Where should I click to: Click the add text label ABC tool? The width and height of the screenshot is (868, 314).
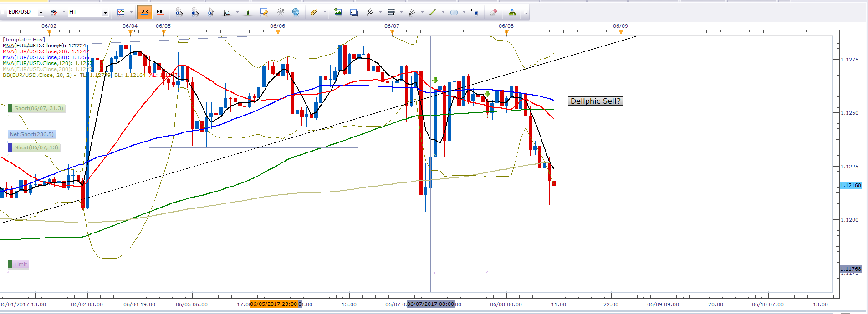click(475, 12)
